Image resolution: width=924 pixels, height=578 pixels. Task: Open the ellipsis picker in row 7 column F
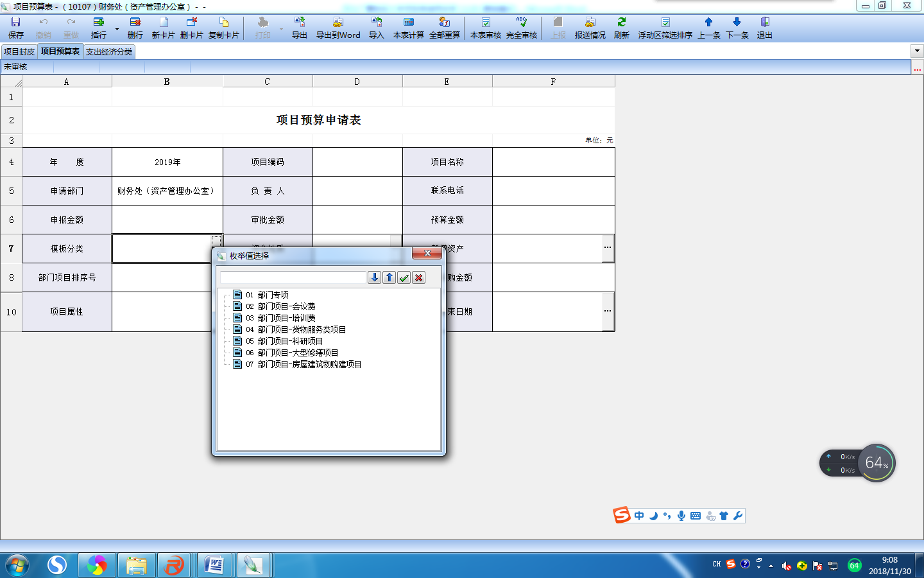[x=607, y=248]
